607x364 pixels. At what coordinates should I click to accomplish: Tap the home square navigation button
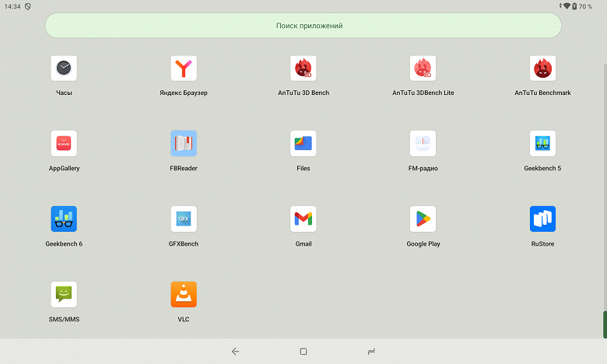pyautogui.click(x=303, y=352)
